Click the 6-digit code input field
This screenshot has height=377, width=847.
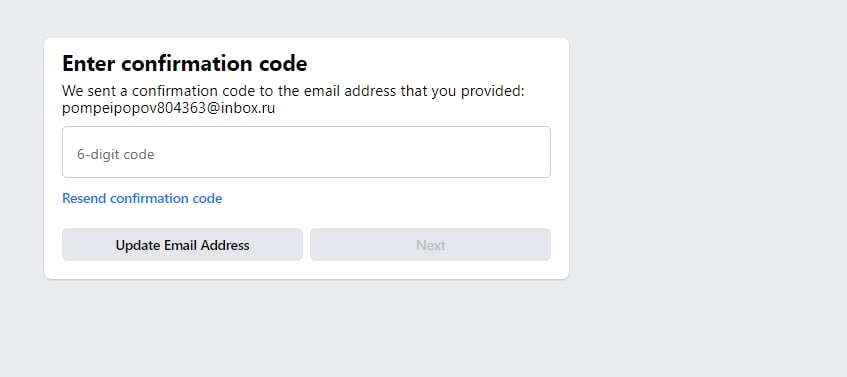306,152
